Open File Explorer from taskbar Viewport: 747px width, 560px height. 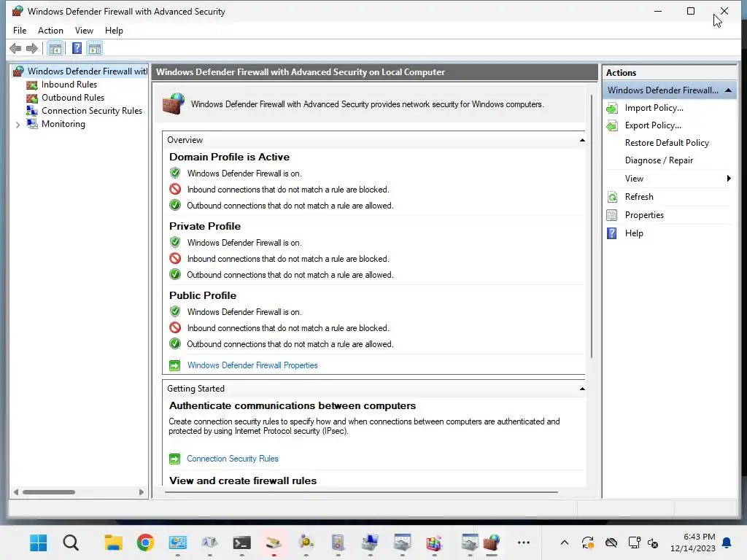[113, 542]
